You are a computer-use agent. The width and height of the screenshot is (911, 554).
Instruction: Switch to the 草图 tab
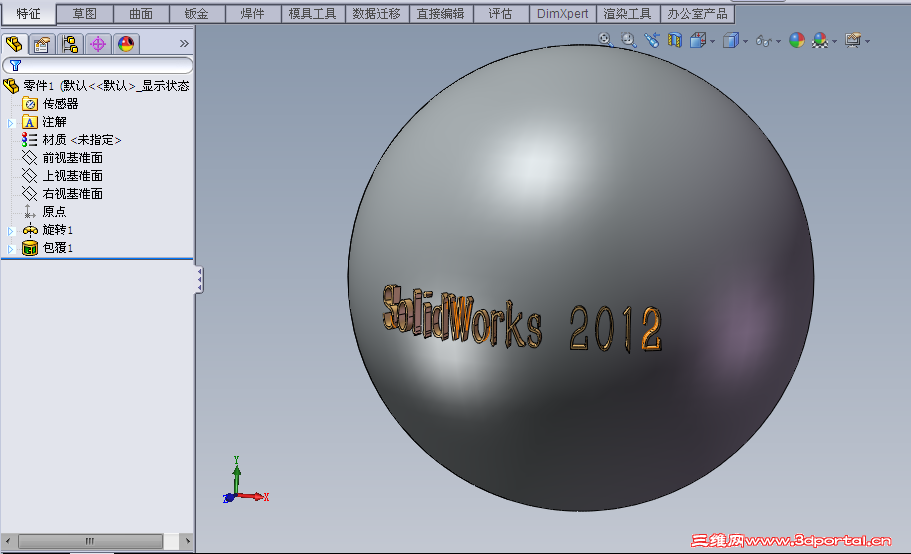pos(85,14)
